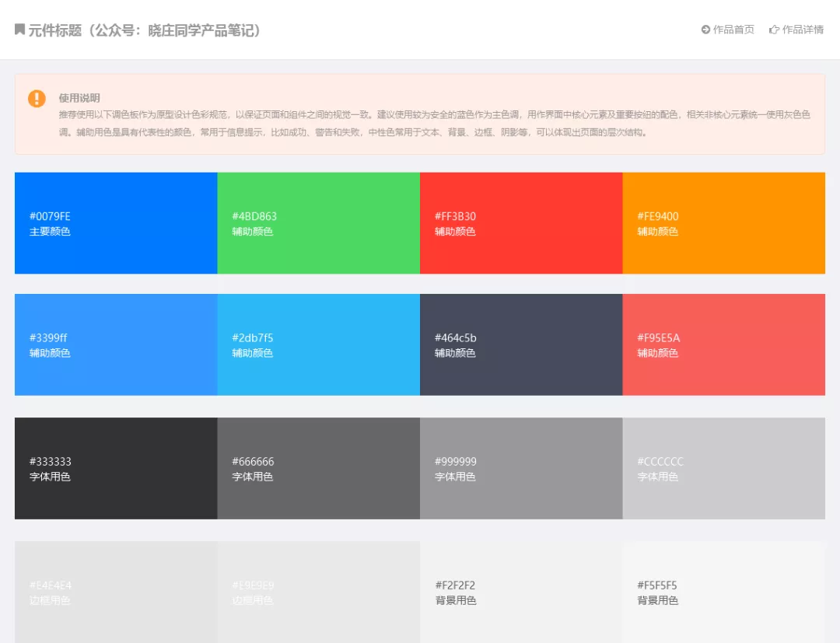The height and width of the screenshot is (643, 840).
Task: Choose the #464c5b dark slate swatch
Action: pyautogui.click(x=521, y=344)
